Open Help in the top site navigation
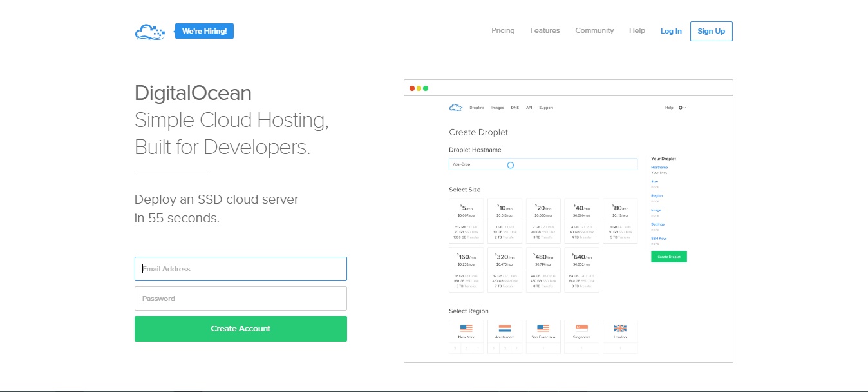Image resolution: width=868 pixels, height=392 pixels. (x=637, y=30)
